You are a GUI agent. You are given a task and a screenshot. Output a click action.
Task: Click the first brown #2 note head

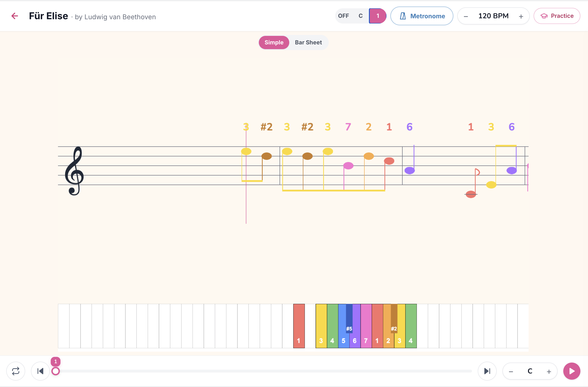tap(267, 156)
